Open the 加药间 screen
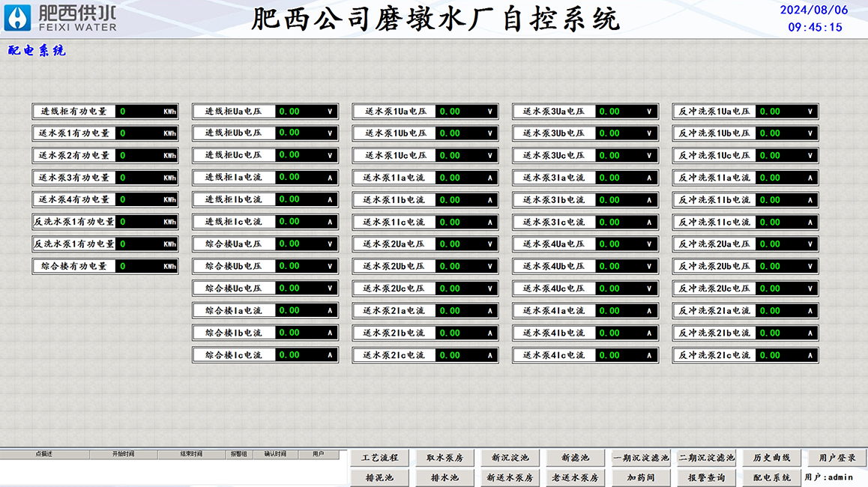Screen dimensions: 868x487 641,477
